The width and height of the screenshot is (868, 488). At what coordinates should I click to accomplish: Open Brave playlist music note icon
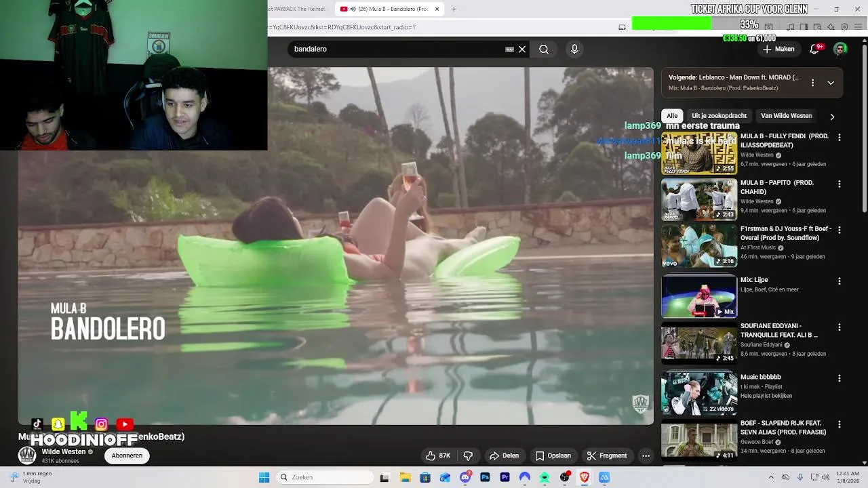point(791,27)
